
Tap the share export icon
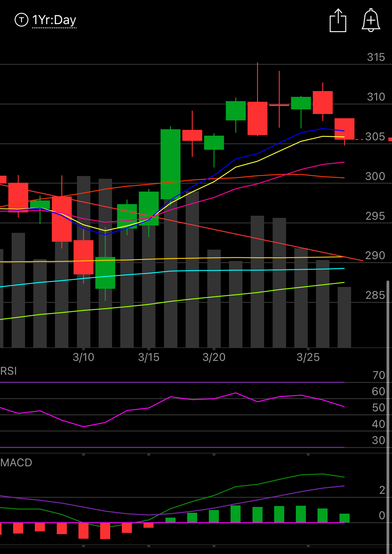coord(338,20)
